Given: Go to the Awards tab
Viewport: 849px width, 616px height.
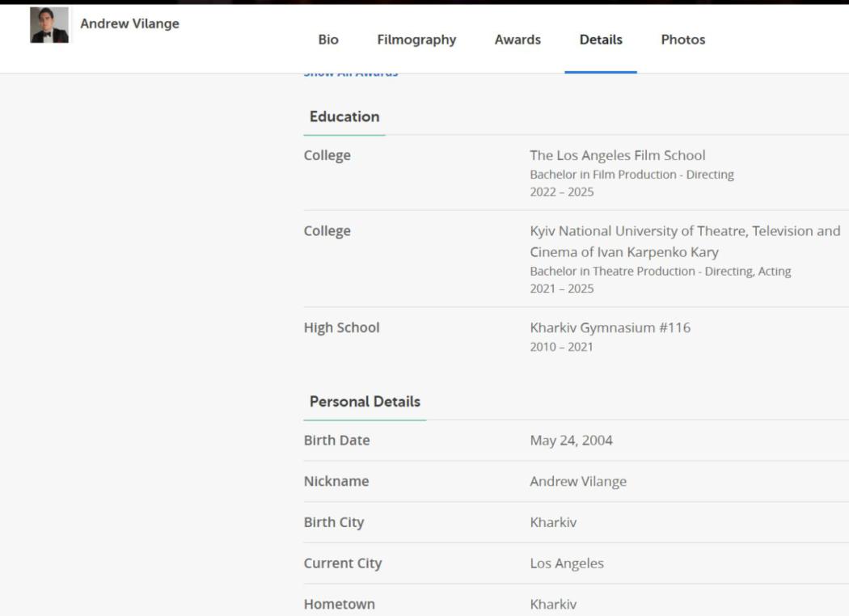Looking at the screenshot, I should 517,40.
